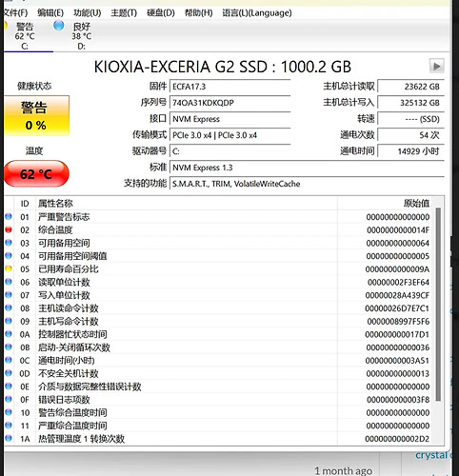Click the red 62 °C temperature button

click(36, 173)
